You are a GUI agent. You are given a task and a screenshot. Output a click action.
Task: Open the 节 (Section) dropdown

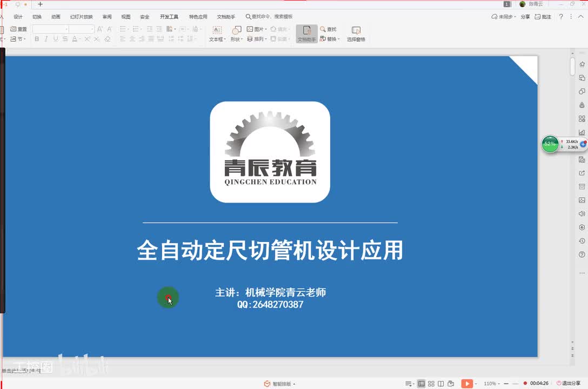18,39
